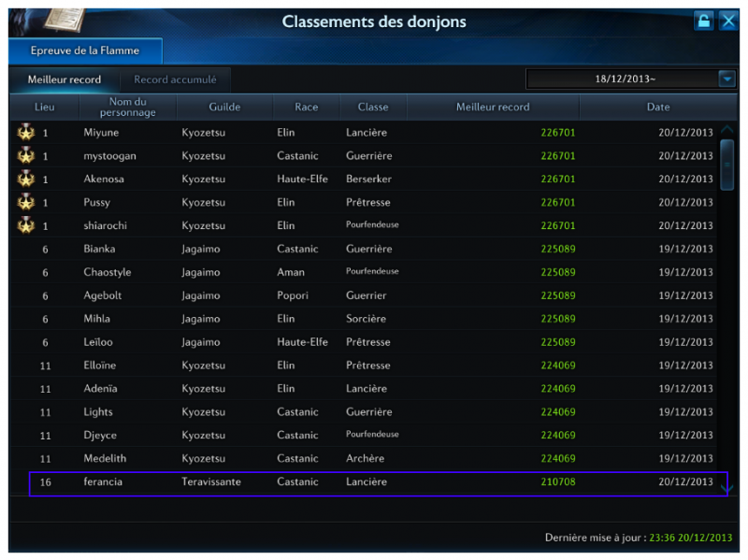Open the Epreuve de la Flamme tab
This screenshot has width=748, height=560.
pos(85,50)
